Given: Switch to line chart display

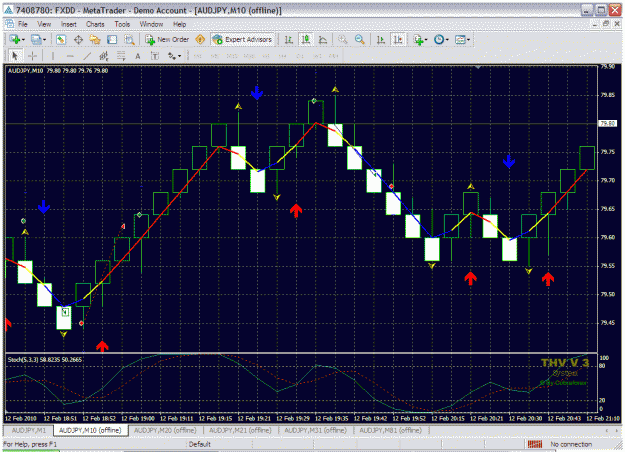Looking at the screenshot, I should pos(323,39).
